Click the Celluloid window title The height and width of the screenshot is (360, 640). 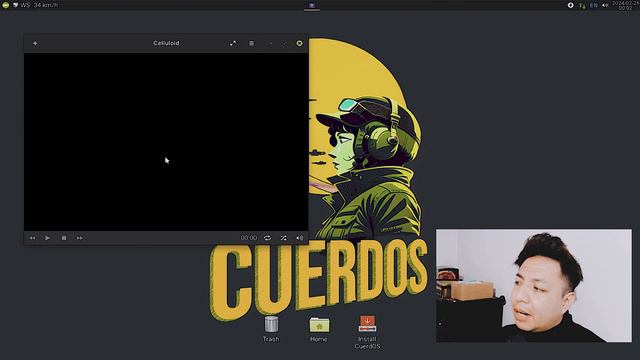coord(166,43)
